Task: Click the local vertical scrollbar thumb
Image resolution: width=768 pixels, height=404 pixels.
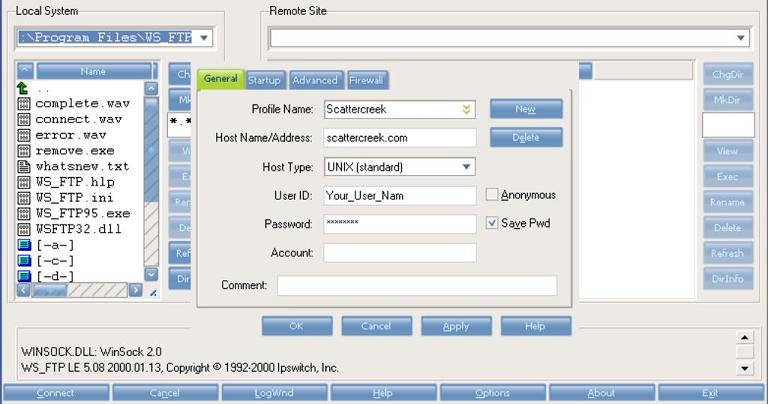Action: 151,149
